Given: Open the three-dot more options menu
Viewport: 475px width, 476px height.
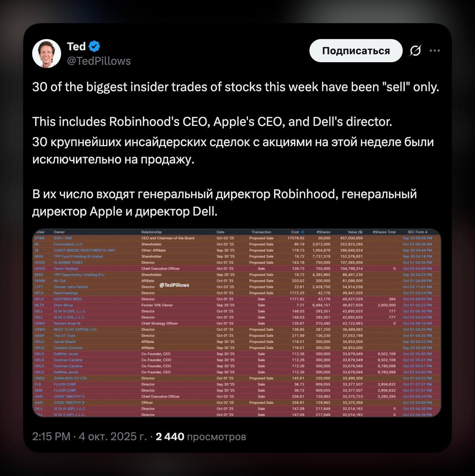Looking at the screenshot, I should coord(435,51).
